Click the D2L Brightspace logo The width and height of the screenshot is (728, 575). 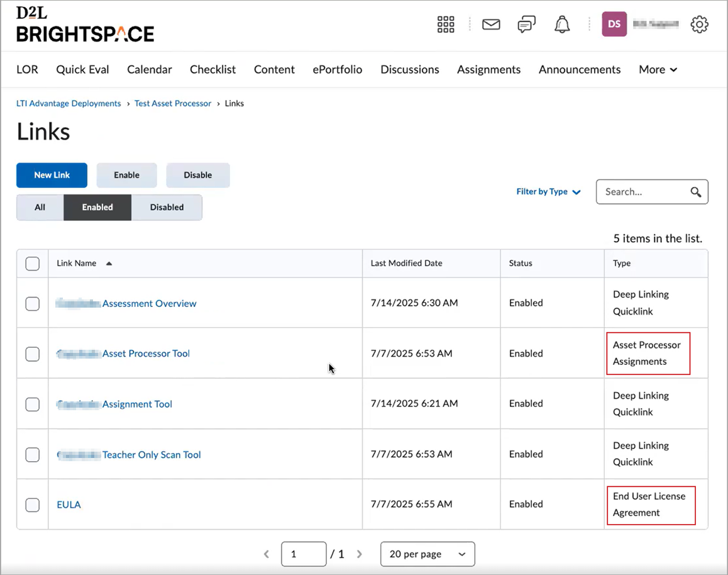click(x=85, y=25)
